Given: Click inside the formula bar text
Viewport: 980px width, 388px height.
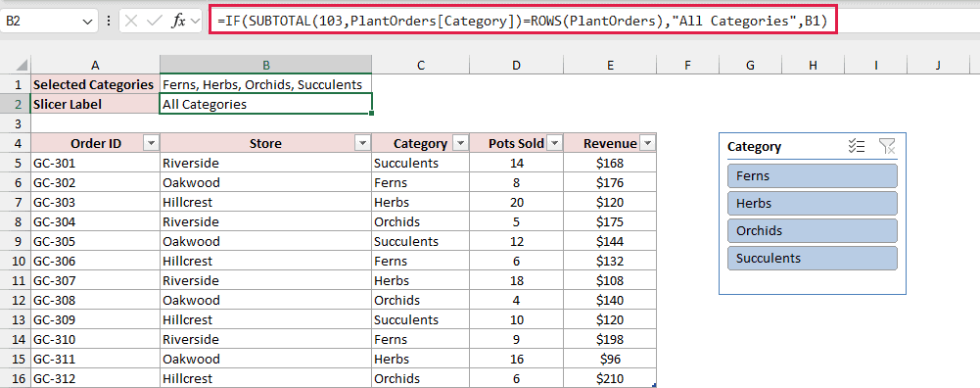Looking at the screenshot, I should [x=523, y=22].
